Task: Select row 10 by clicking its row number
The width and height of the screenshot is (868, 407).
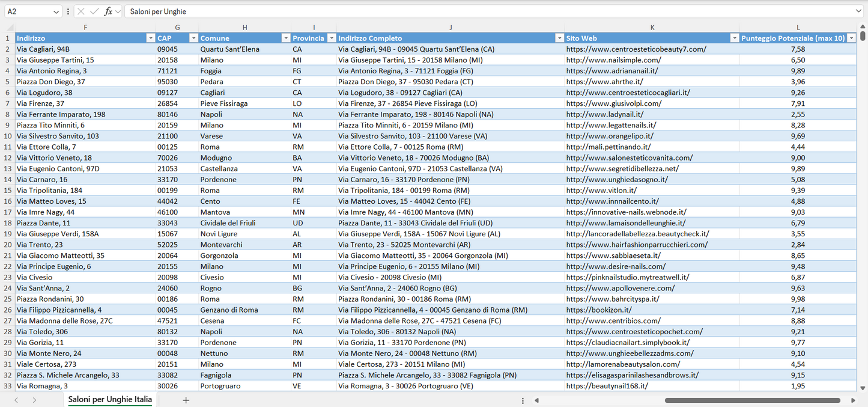Action: (8, 136)
